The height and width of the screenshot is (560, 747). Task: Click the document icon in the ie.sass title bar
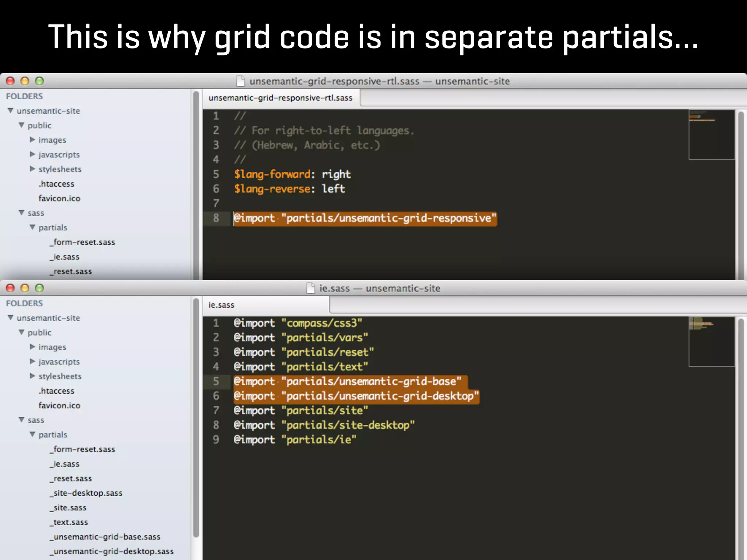click(310, 288)
